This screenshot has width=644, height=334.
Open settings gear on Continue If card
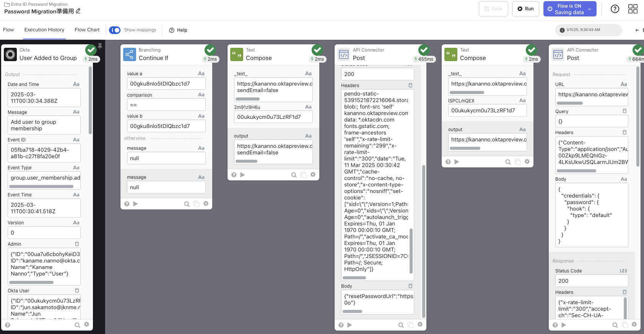pos(206,204)
